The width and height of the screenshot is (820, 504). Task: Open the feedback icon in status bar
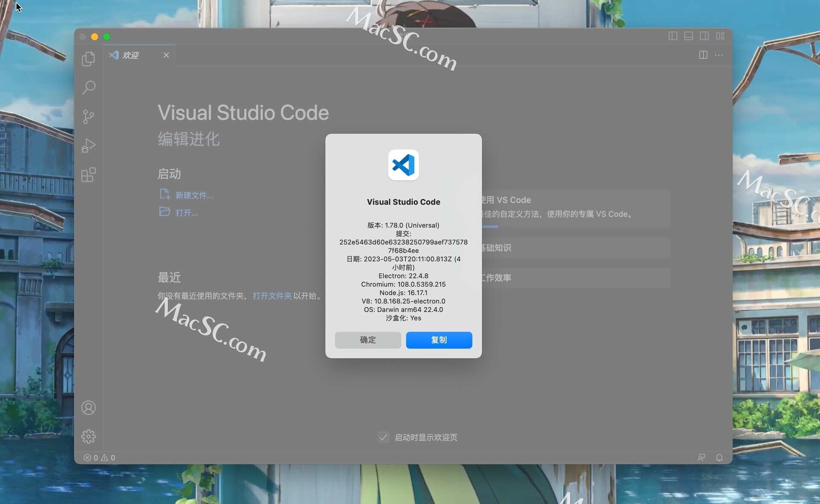[x=701, y=457]
